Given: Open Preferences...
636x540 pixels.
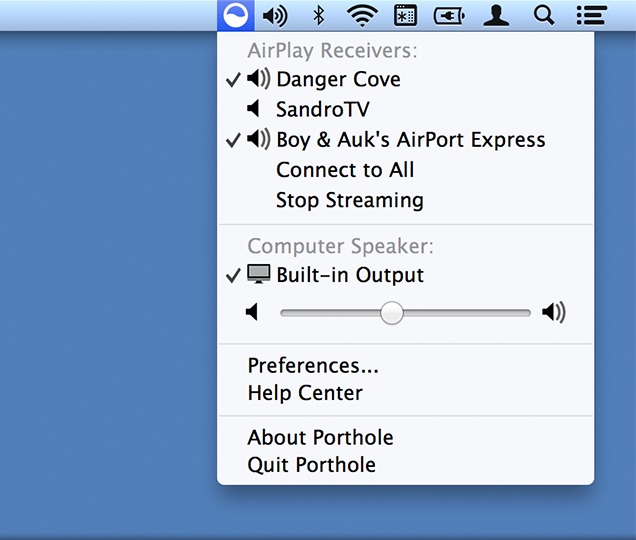Looking at the screenshot, I should (313, 365).
